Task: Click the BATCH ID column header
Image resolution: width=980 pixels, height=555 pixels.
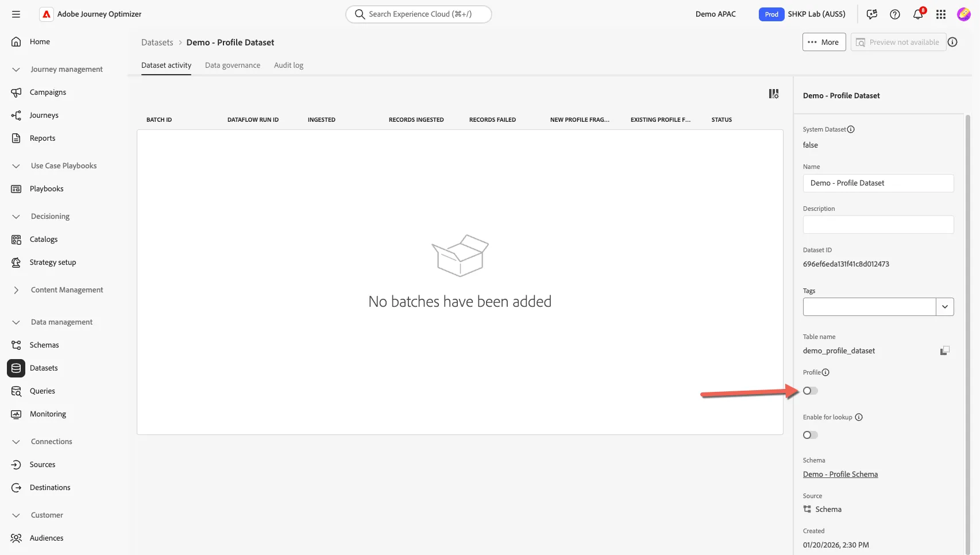Action: tap(159, 120)
